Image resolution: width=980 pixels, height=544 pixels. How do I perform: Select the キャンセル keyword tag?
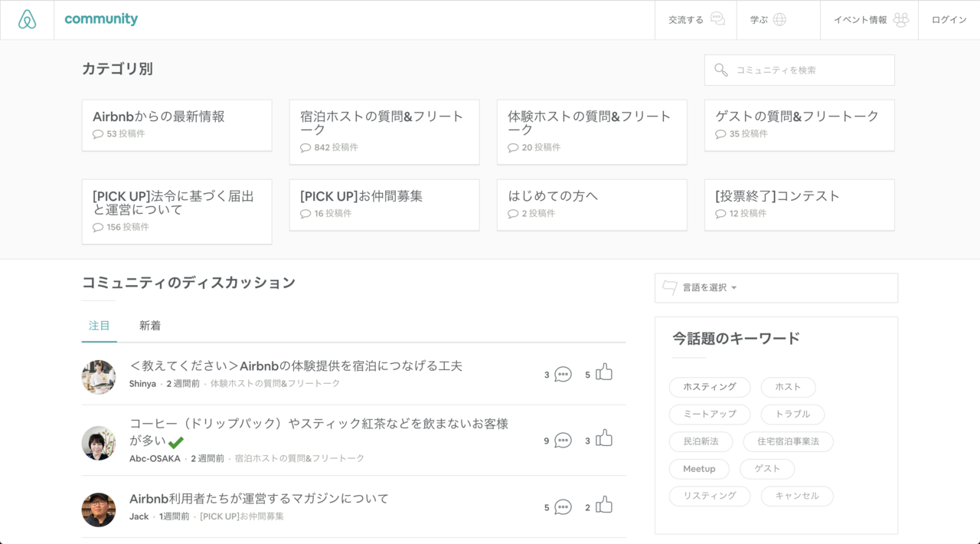pos(797,496)
